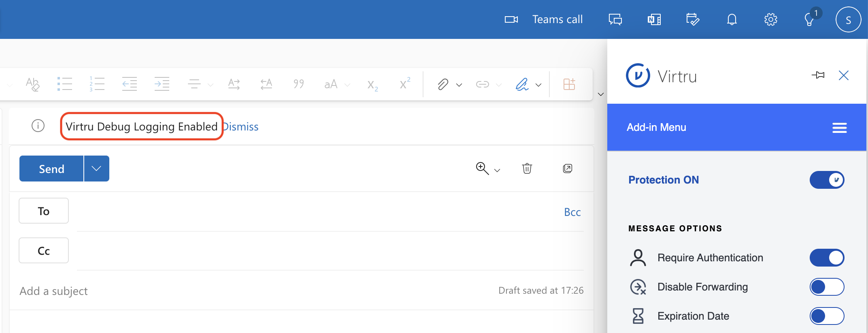
Task: Turn off Require Authentication
Action: (x=827, y=258)
